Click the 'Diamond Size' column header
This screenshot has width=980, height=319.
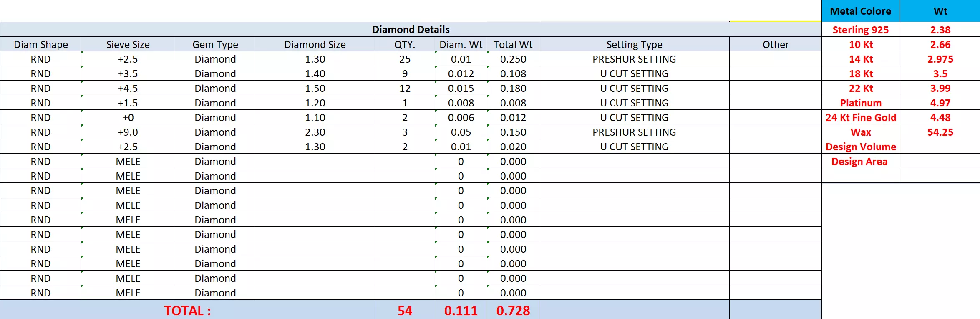pyautogui.click(x=315, y=44)
